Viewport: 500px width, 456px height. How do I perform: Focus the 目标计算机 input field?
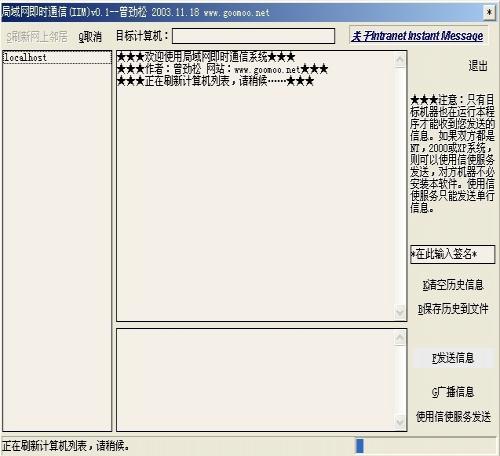click(253, 36)
